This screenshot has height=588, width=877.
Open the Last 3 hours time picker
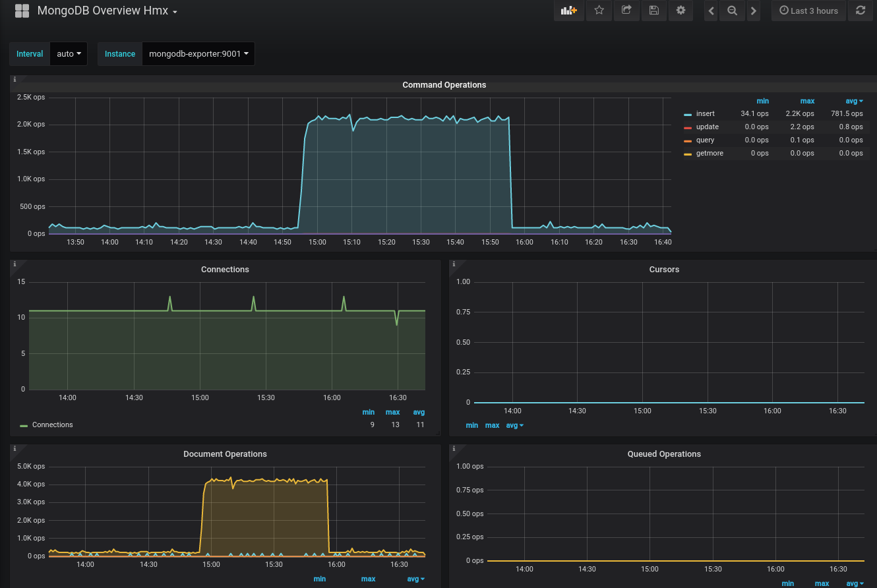tap(808, 11)
